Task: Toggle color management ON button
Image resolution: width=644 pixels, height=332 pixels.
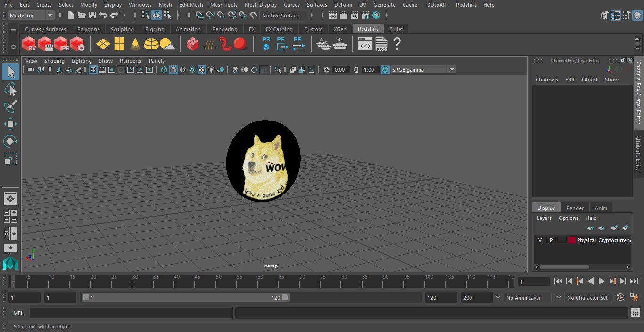Action: click(385, 70)
